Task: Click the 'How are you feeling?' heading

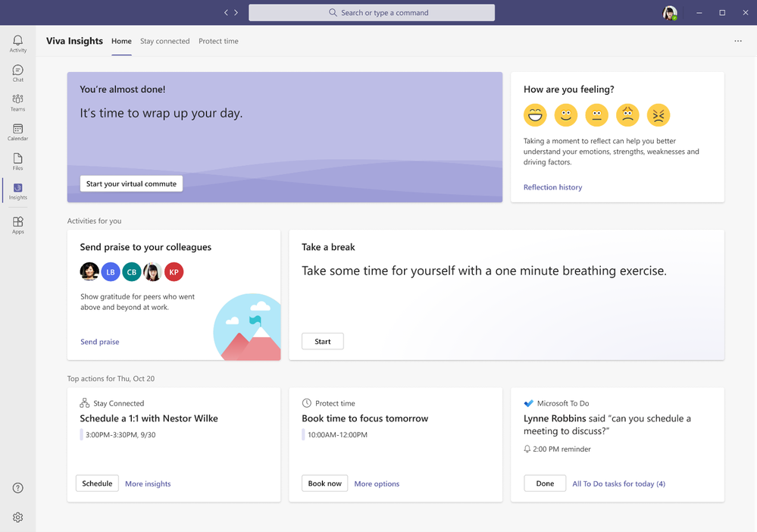Action: 569,89
